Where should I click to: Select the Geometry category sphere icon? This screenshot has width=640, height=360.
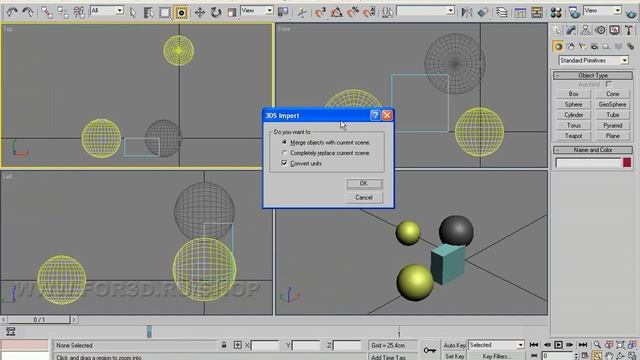click(558, 46)
